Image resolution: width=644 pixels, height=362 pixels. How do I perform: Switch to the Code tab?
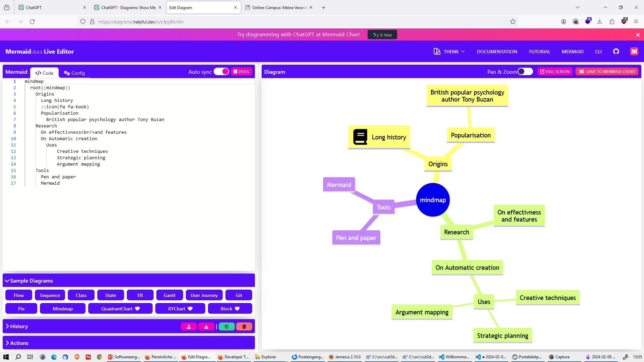(44, 73)
